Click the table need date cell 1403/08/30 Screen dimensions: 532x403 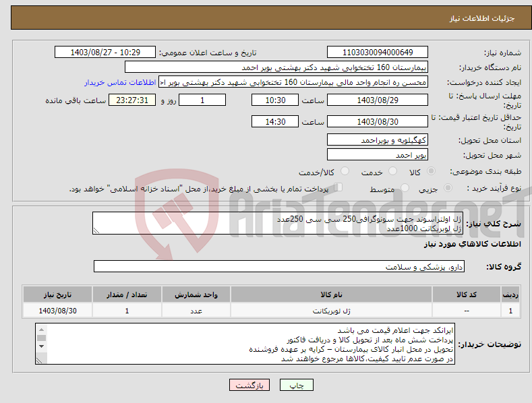click(58, 311)
